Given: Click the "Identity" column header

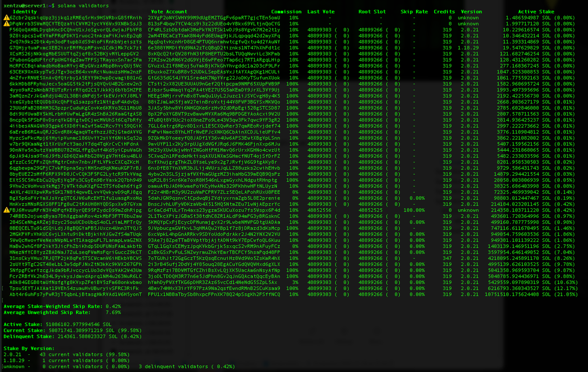Looking at the screenshot, I should (x=25, y=11).
